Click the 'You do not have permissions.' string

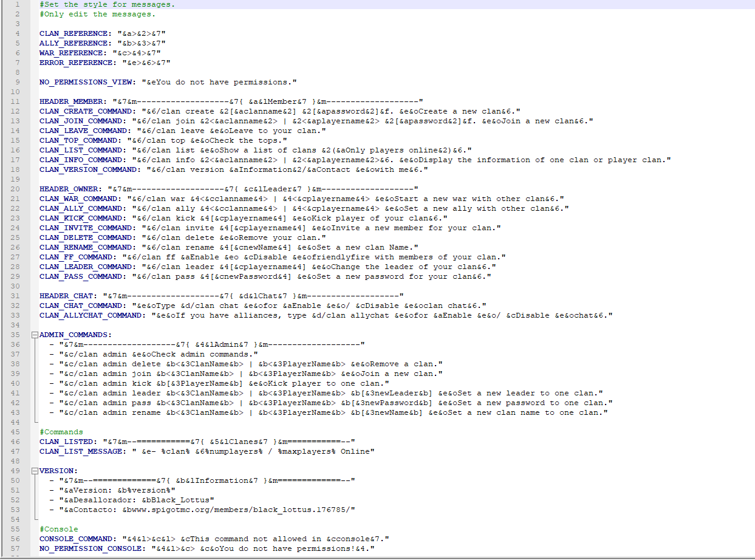coord(219,82)
